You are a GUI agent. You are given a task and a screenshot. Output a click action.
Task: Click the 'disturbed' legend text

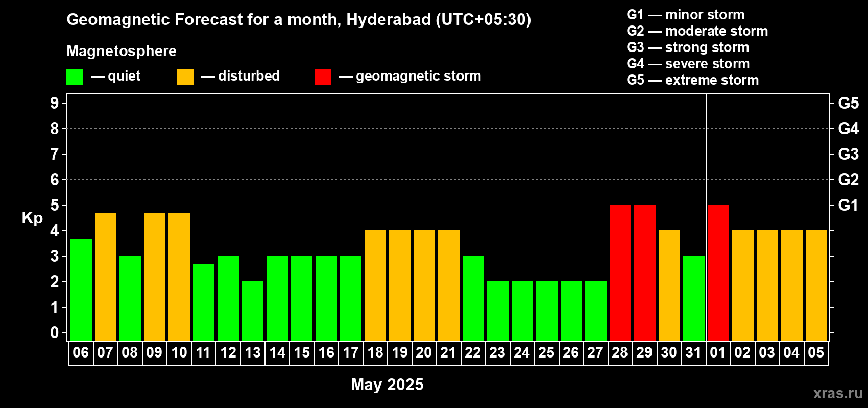tap(249, 76)
